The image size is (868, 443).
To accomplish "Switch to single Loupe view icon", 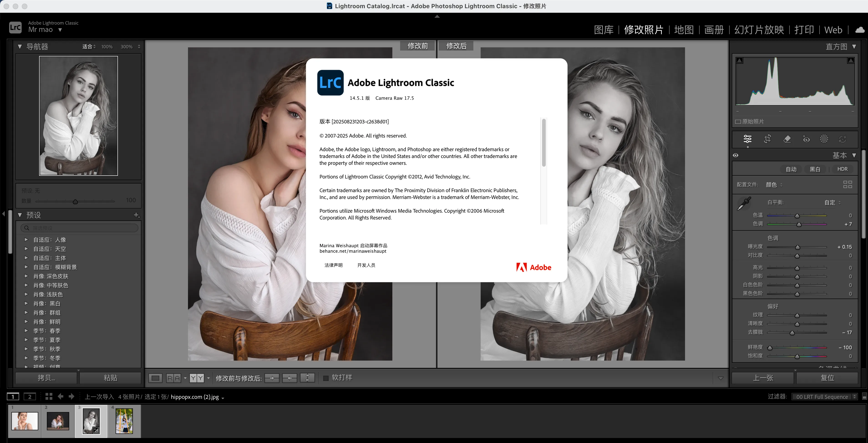I will click(x=155, y=378).
